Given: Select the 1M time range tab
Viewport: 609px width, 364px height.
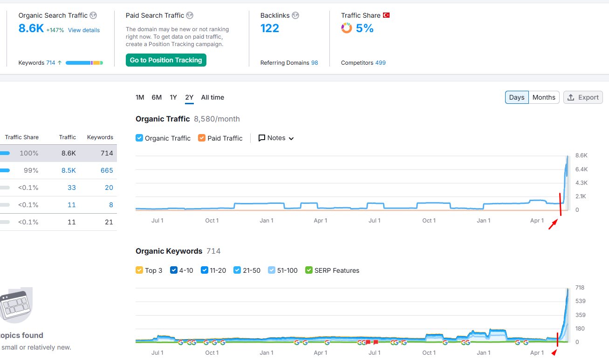Looking at the screenshot, I should [140, 97].
